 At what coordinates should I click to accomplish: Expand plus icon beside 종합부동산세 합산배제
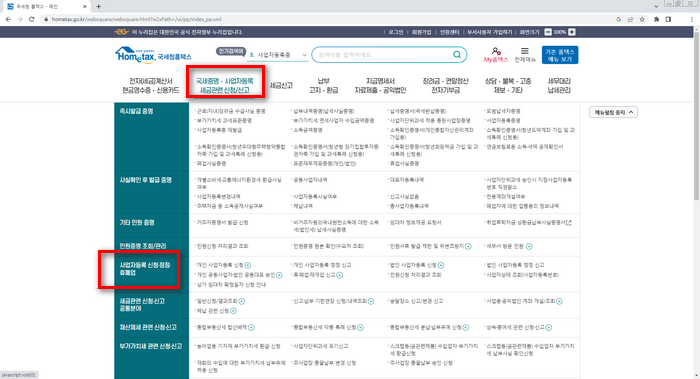pyautogui.click(x=251, y=328)
